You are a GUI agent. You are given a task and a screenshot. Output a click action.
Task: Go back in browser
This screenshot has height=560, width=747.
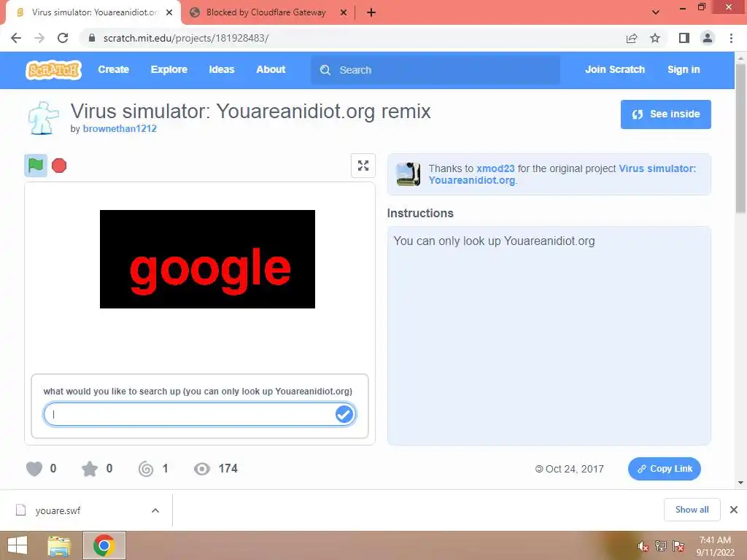click(16, 38)
